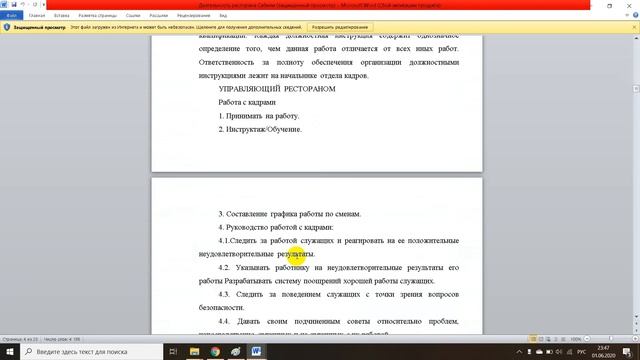Click the Word icon on the taskbar
640x360 pixels.
256,351
